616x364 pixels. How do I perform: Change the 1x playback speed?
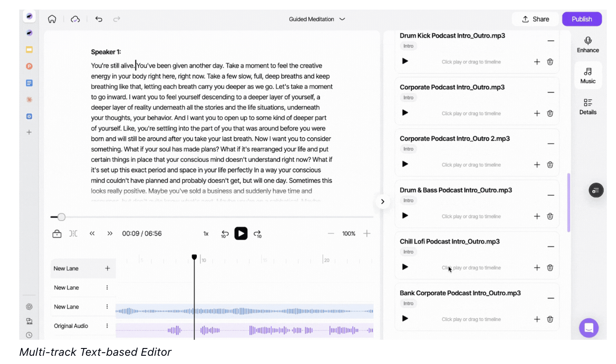(x=206, y=234)
